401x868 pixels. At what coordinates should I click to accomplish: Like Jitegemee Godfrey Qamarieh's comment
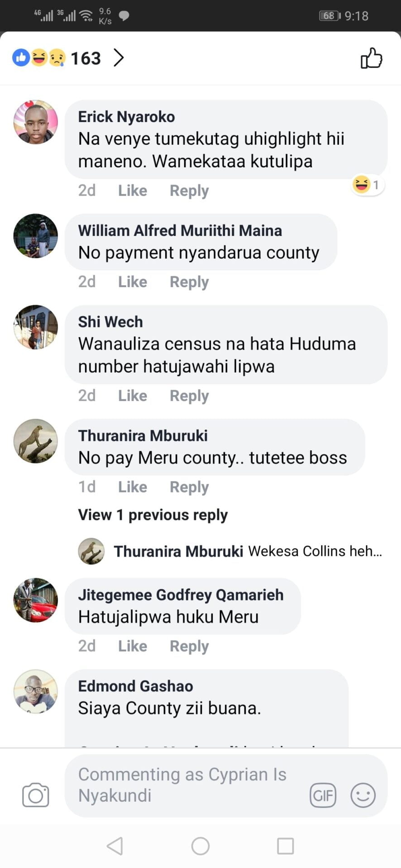coord(133,646)
